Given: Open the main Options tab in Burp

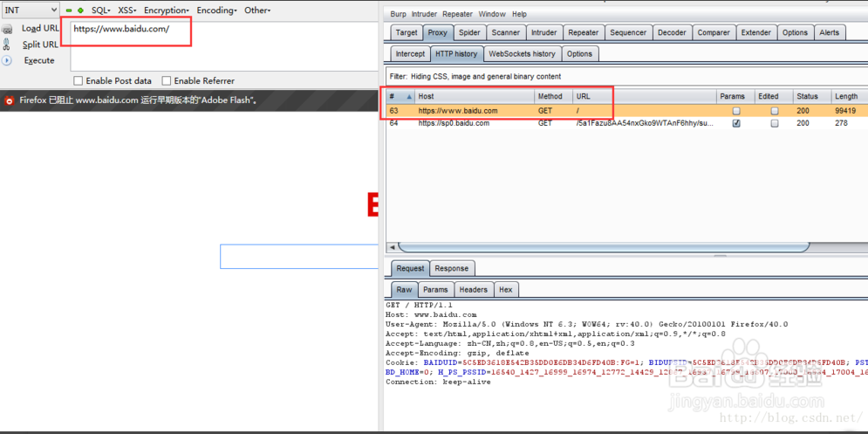Looking at the screenshot, I should tap(796, 32).
